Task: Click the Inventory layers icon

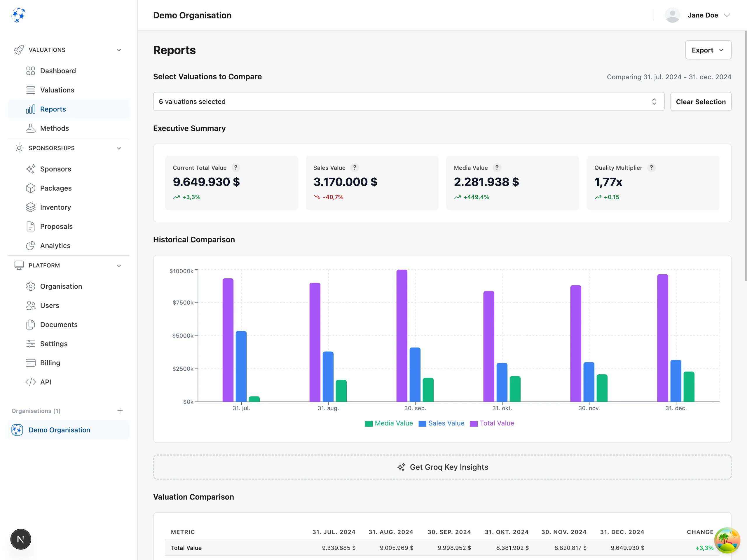Action: (x=30, y=207)
